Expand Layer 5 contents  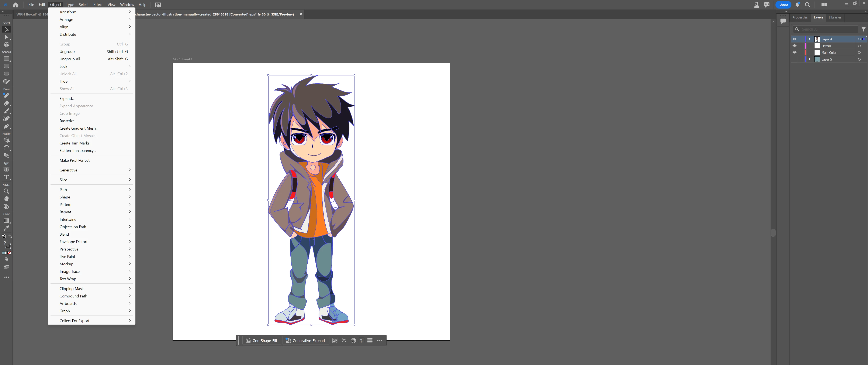(x=809, y=59)
